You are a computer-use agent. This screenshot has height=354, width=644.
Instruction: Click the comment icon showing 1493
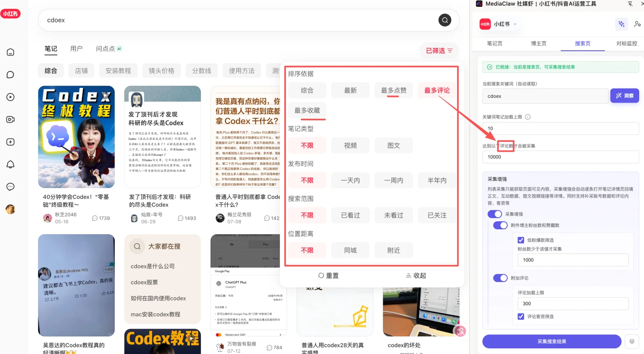181,218
